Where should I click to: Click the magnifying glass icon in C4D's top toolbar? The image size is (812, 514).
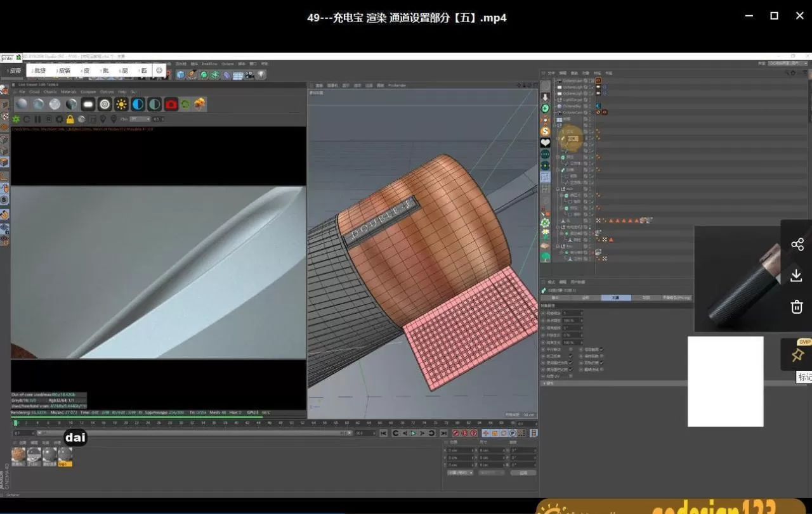[x=159, y=70]
